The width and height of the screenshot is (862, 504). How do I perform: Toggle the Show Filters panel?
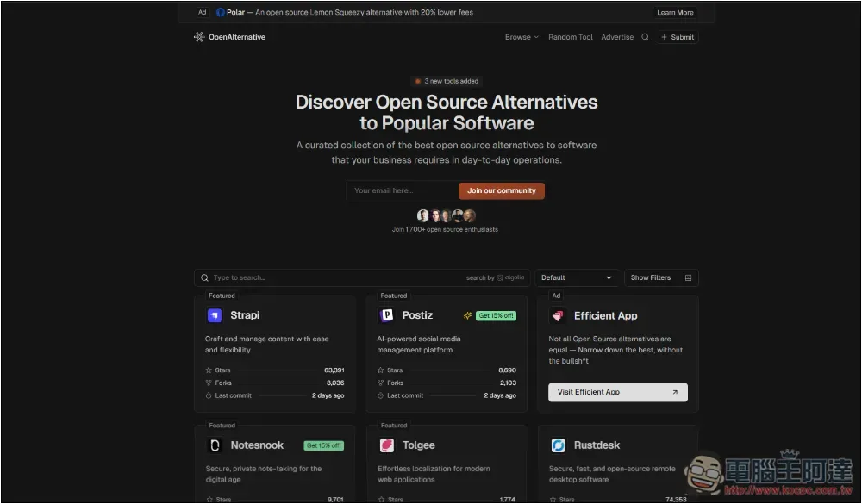point(660,277)
